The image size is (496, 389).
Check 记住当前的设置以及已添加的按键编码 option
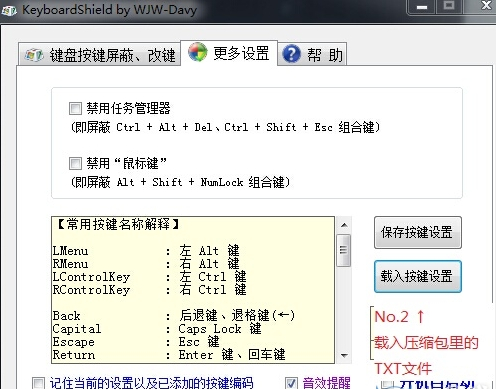pyautogui.click(x=38, y=383)
